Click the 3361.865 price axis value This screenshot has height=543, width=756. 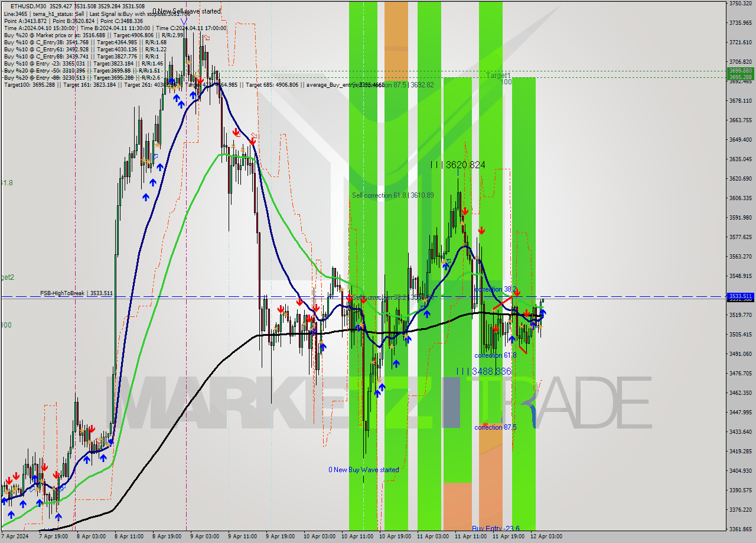tap(740, 529)
